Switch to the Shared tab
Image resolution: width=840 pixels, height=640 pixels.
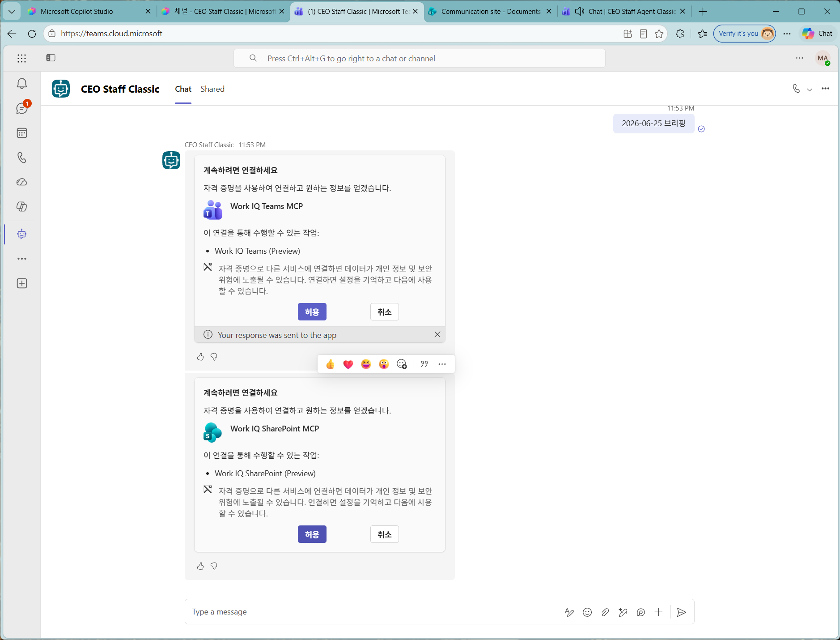click(212, 89)
